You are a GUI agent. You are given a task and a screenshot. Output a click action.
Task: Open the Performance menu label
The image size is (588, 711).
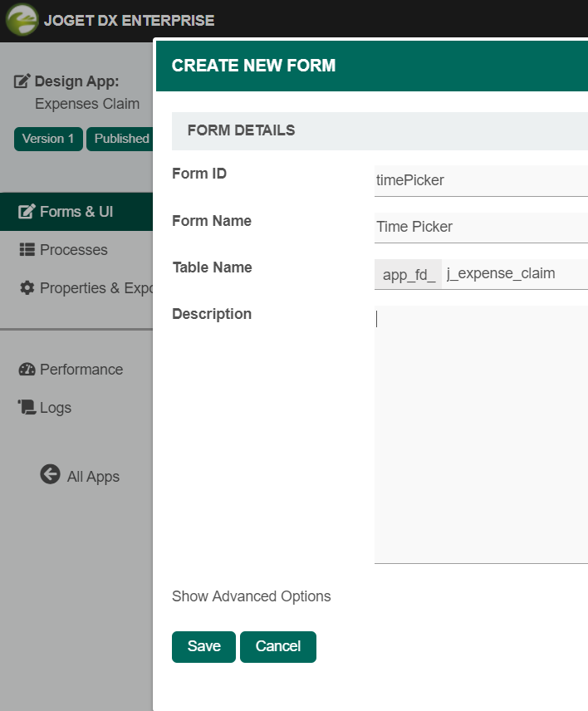[x=81, y=370]
